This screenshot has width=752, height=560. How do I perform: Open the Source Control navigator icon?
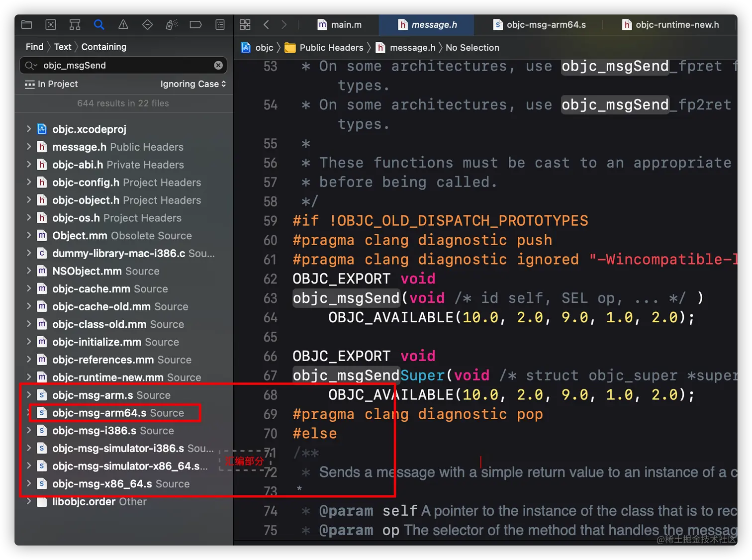[51, 24]
